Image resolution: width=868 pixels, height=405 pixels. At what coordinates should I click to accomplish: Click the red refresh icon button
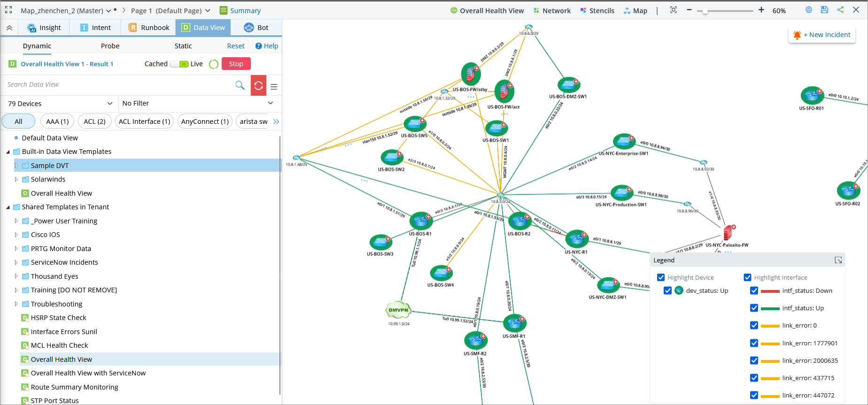click(258, 85)
